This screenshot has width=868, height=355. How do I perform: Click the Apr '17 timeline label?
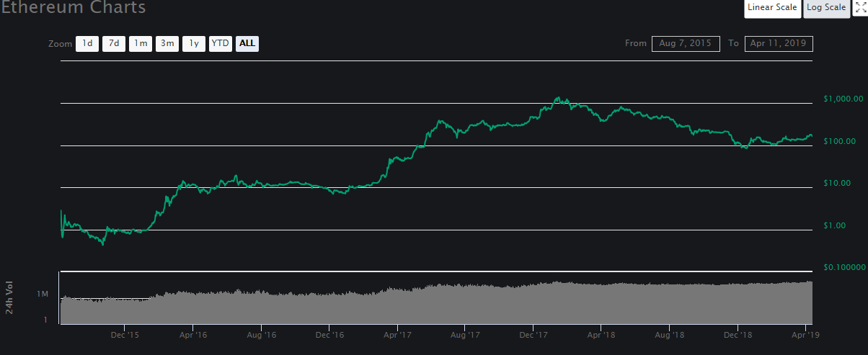397,334
